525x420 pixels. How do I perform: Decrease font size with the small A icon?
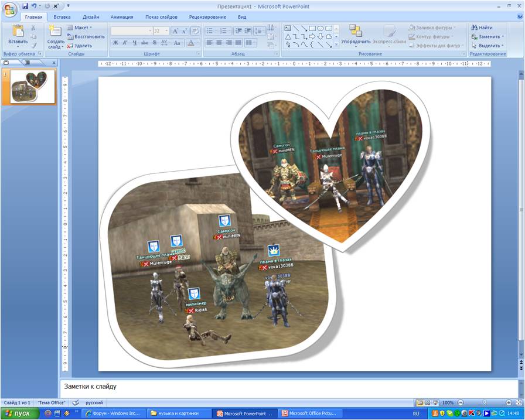click(185, 31)
